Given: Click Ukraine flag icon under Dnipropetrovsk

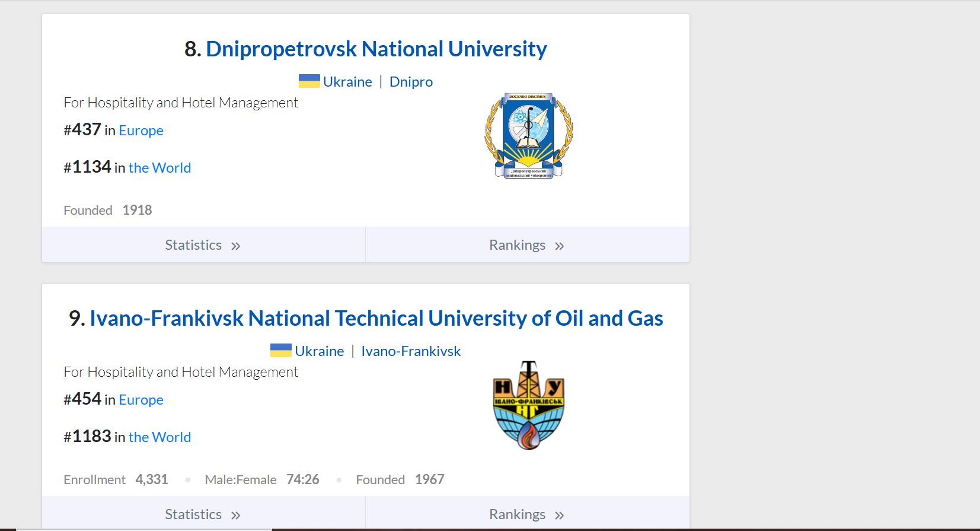Looking at the screenshot, I should coord(309,81).
